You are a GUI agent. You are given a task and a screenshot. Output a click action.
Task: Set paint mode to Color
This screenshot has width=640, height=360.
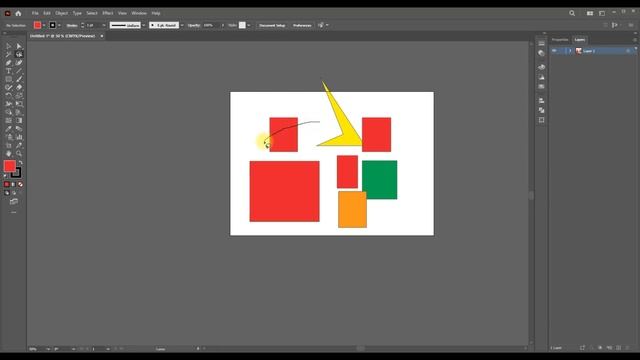click(7, 184)
